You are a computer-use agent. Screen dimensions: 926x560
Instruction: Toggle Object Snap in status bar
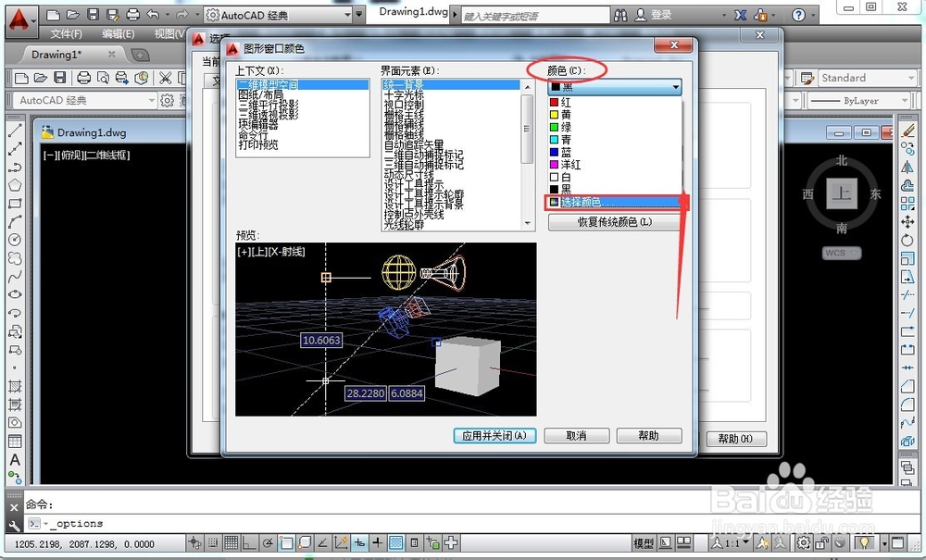(x=286, y=543)
